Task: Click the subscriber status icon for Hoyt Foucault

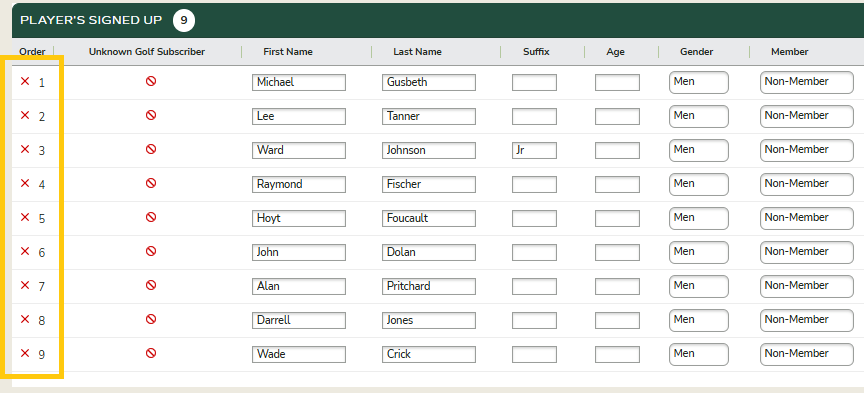Action: pyautogui.click(x=151, y=217)
